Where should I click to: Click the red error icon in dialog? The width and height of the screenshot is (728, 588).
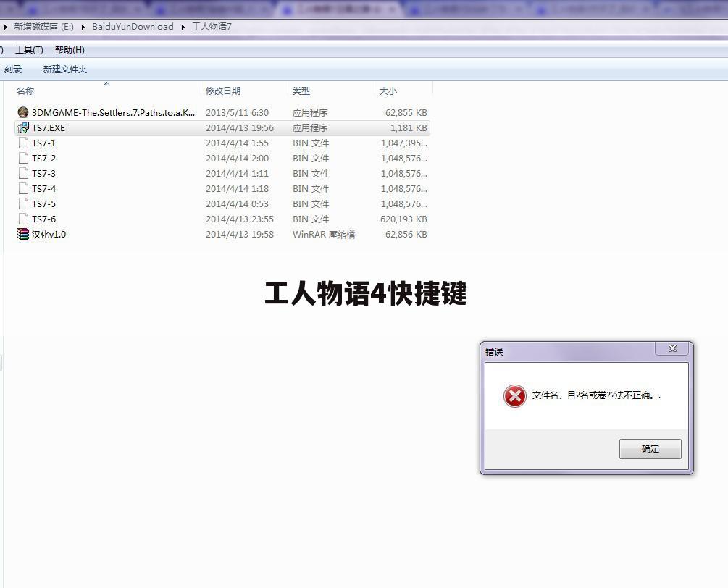[515, 396]
